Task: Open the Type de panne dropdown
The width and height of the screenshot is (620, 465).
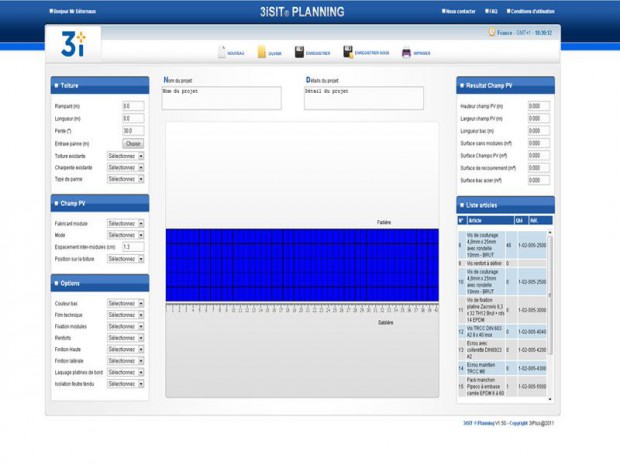Action: [125, 179]
